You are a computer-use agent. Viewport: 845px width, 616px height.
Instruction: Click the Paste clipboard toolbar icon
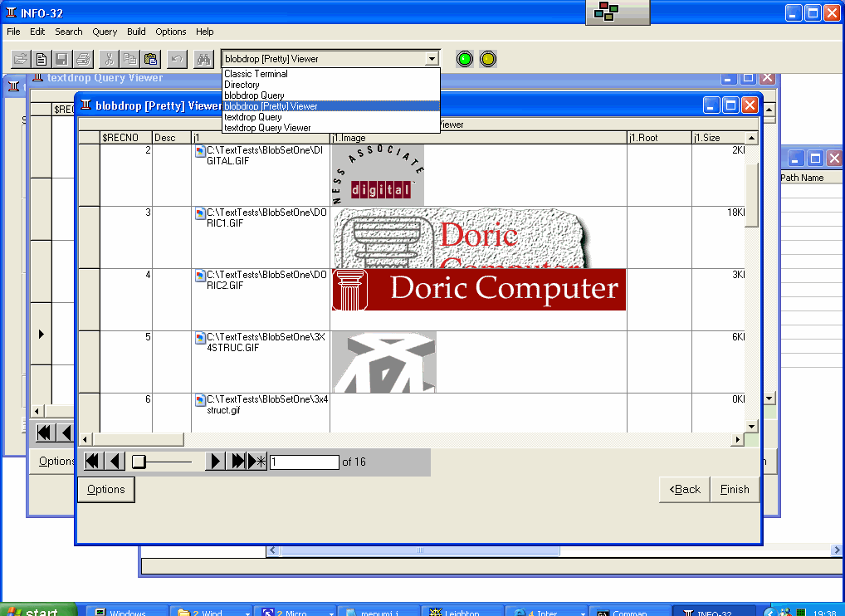(151, 59)
